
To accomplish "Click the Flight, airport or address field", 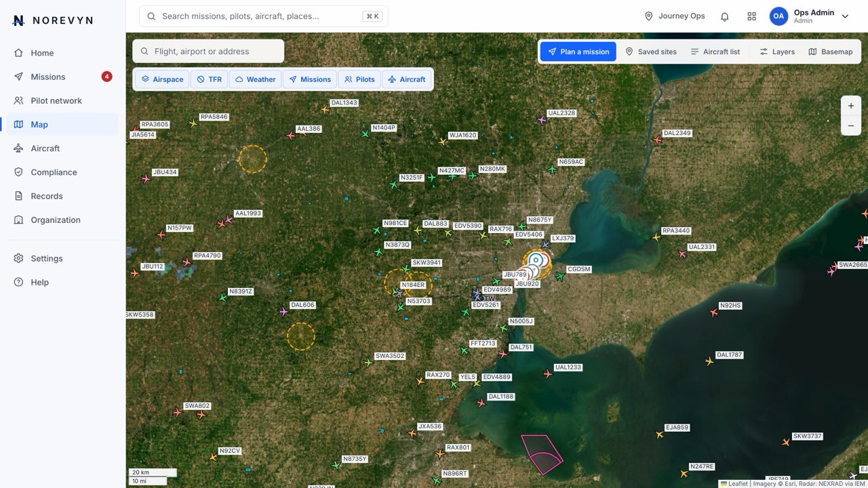I will click(x=208, y=51).
